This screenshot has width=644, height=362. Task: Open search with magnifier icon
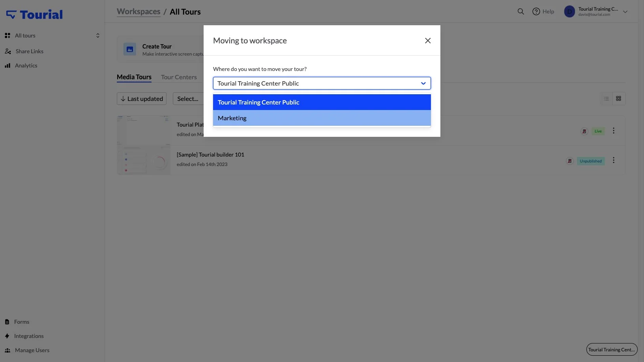pos(521,11)
